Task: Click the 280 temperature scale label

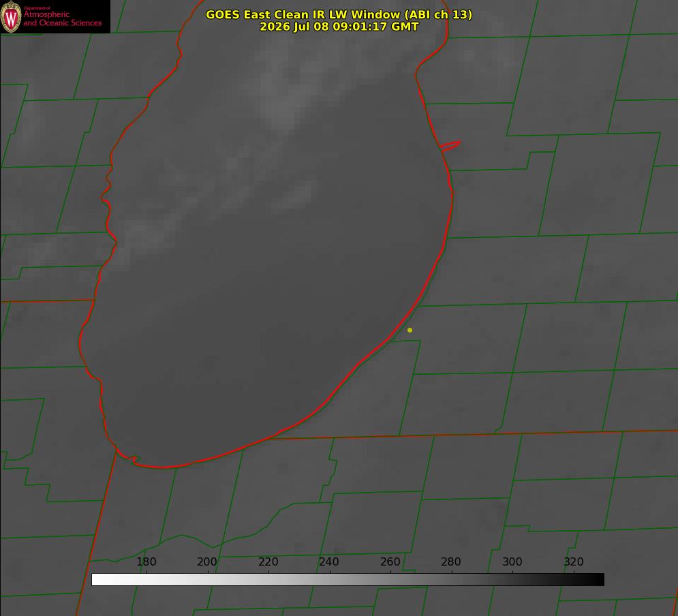Action: (451, 561)
